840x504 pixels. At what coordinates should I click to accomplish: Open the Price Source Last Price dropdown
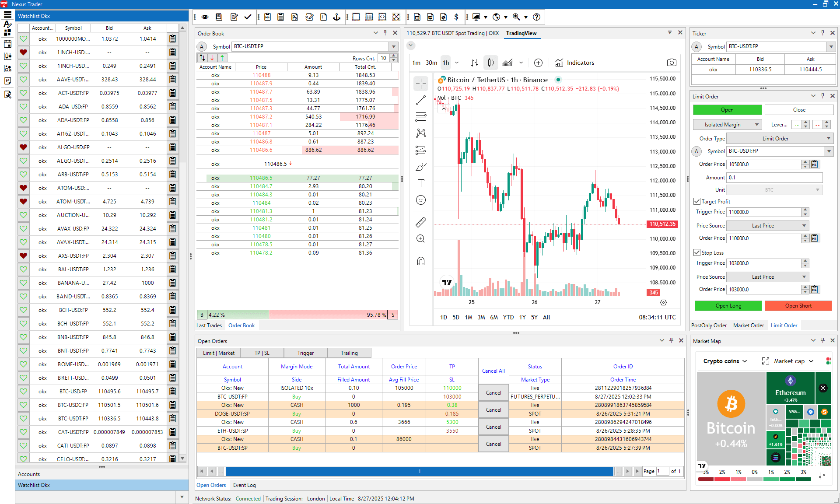pyautogui.click(x=767, y=225)
